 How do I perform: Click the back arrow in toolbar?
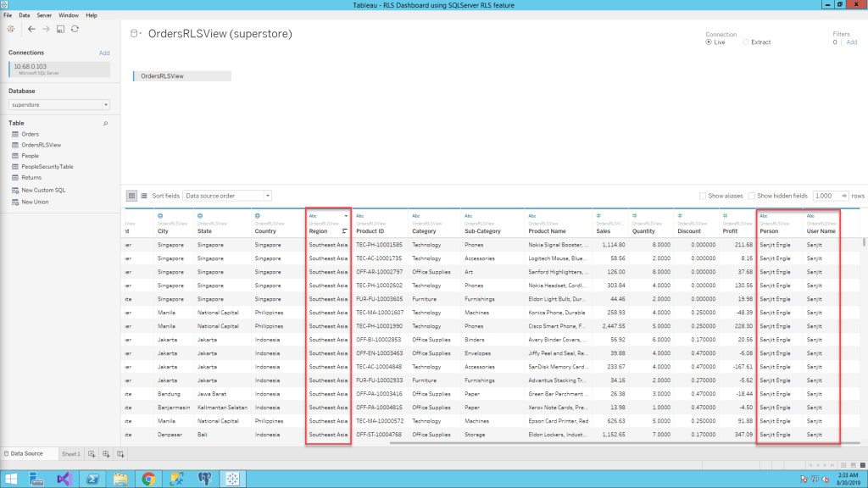pos(31,29)
